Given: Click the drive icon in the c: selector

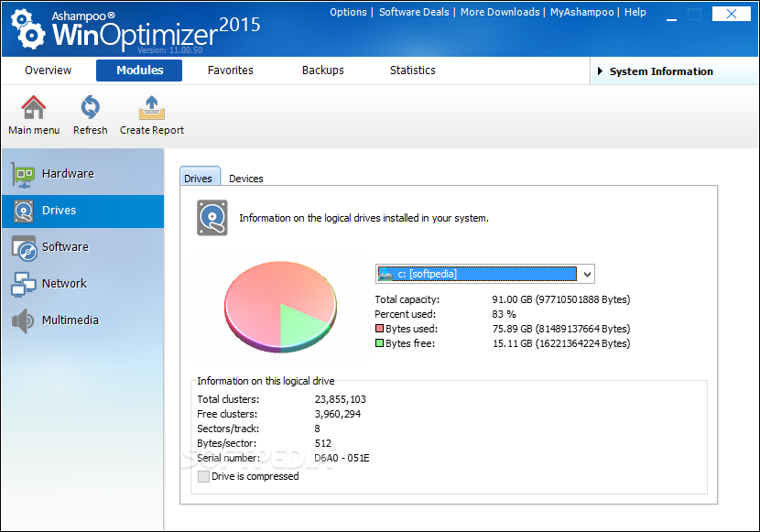Looking at the screenshot, I should [x=385, y=274].
